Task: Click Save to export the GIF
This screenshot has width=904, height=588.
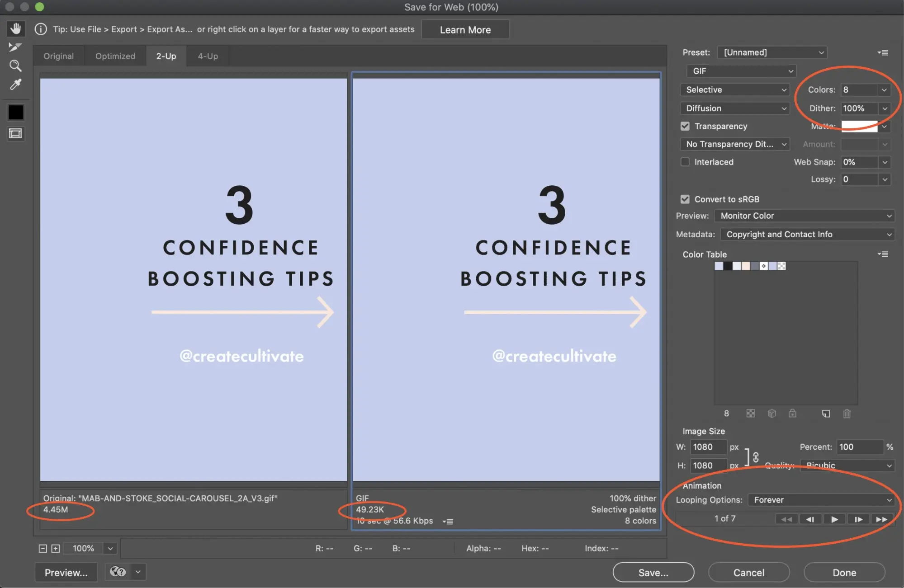Action: tap(653, 572)
